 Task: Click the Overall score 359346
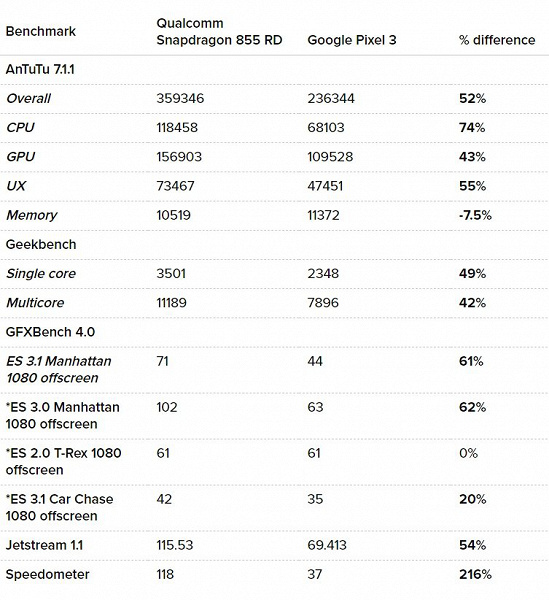180,99
